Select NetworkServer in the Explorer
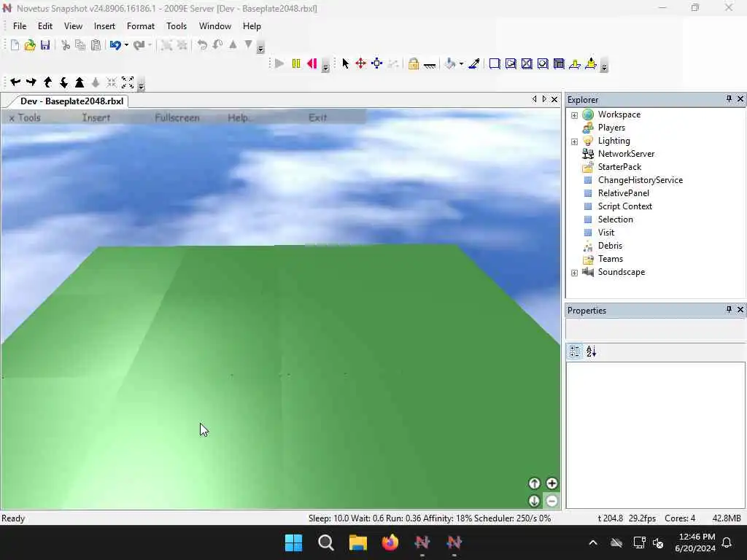This screenshot has height=560, width=747. pyautogui.click(x=626, y=154)
